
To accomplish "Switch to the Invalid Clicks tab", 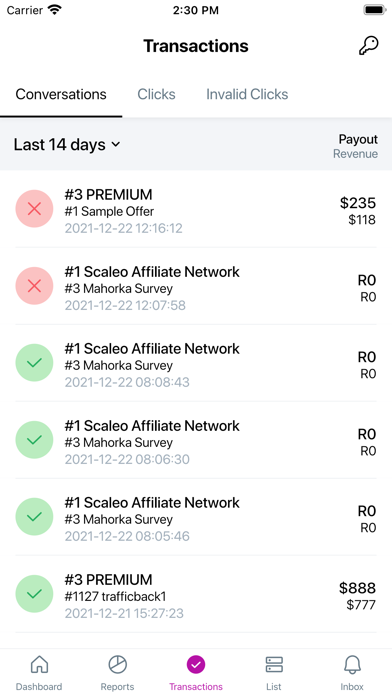I will (247, 94).
